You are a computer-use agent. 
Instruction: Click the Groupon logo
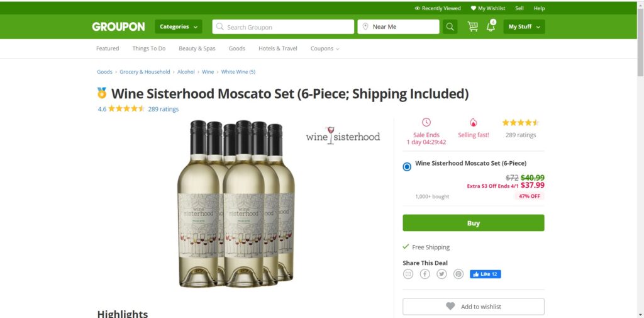coord(118,26)
